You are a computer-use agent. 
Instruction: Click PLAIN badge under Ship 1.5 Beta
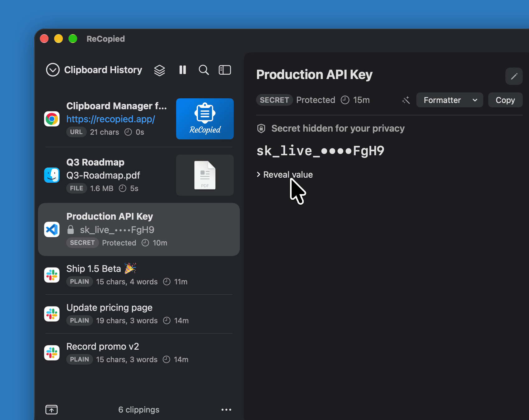pyautogui.click(x=79, y=282)
